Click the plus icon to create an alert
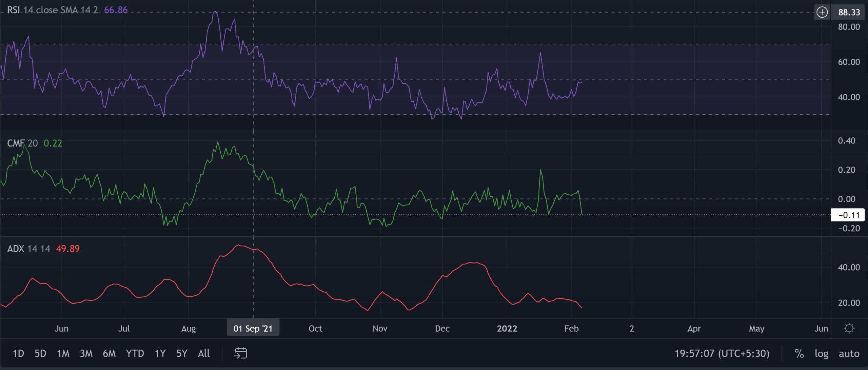The width and height of the screenshot is (868, 370). click(x=822, y=12)
